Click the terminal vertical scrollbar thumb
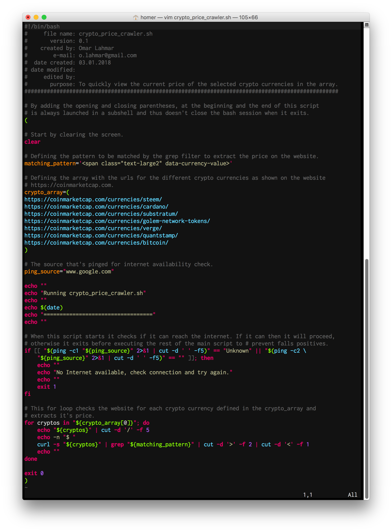This screenshot has width=392, height=532. click(367, 379)
